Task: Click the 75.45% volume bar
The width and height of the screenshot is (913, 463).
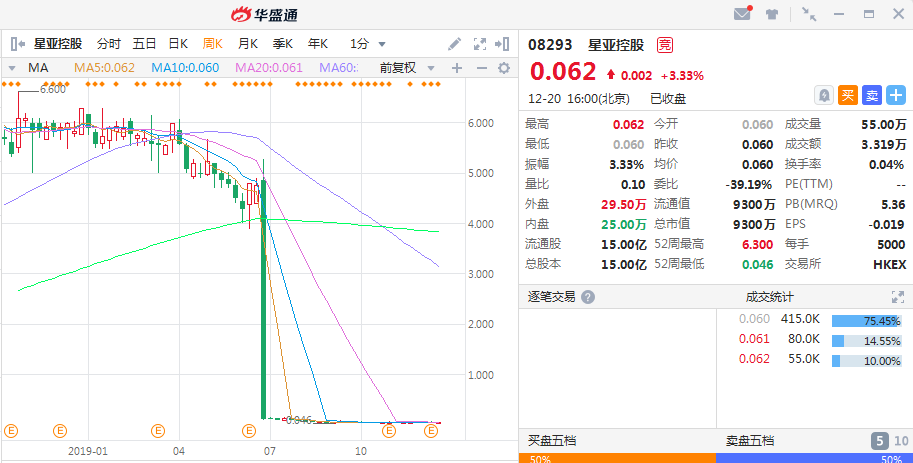Action: [x=866, y=321]
